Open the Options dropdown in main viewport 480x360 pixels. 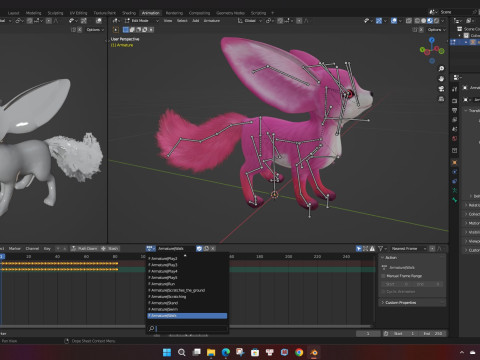tap(436, 30)
